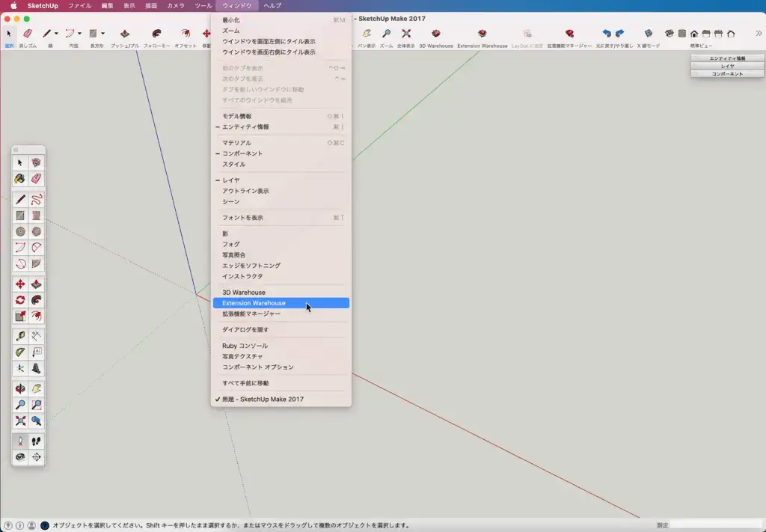The height and width of the screenshot is (532, 766).
Task: Open 拡張機能マネージャー from Window menu
Action: click(281, 314)
